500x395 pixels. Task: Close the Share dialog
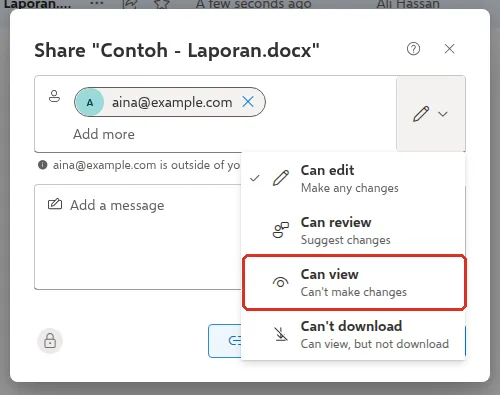(449, 49)
